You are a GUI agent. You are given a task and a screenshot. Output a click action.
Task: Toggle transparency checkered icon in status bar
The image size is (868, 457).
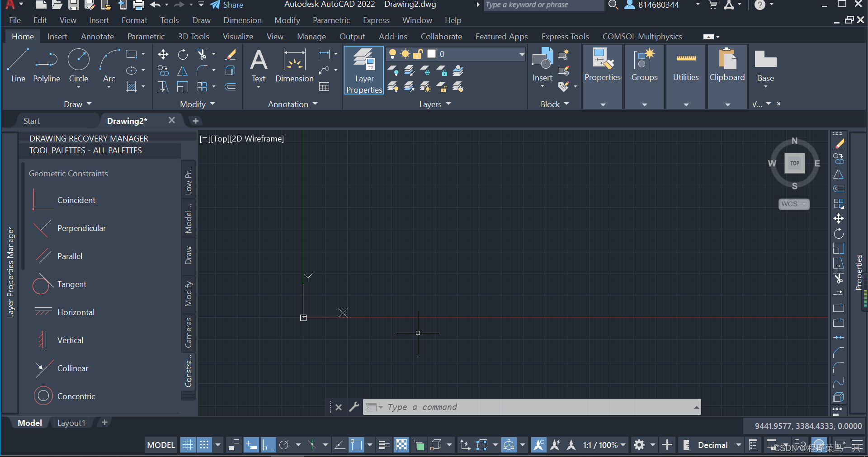(401, 445)
